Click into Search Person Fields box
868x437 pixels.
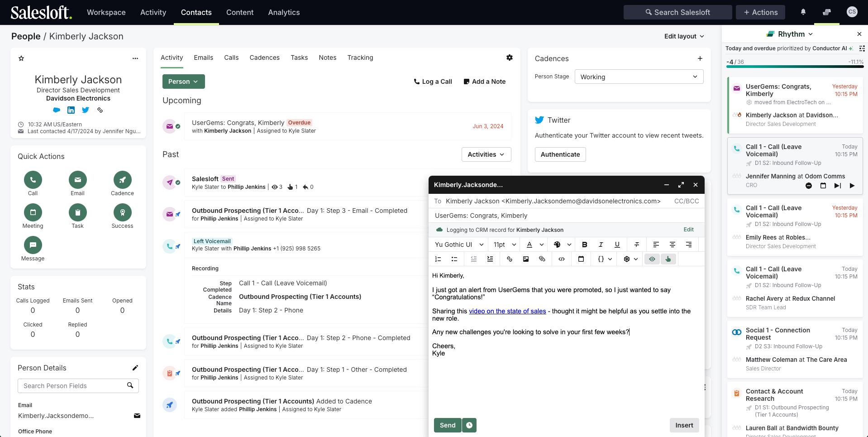78,386
